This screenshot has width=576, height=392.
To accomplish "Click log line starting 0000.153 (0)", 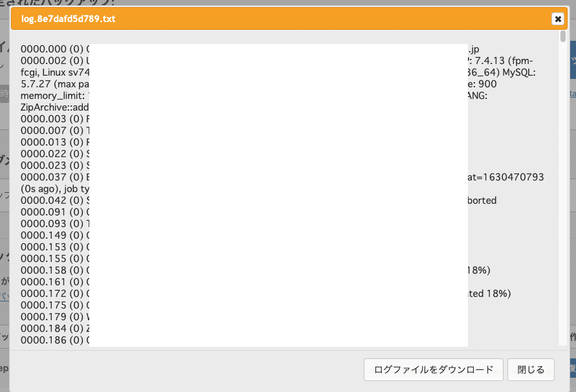I will click(x=55, y=247).
